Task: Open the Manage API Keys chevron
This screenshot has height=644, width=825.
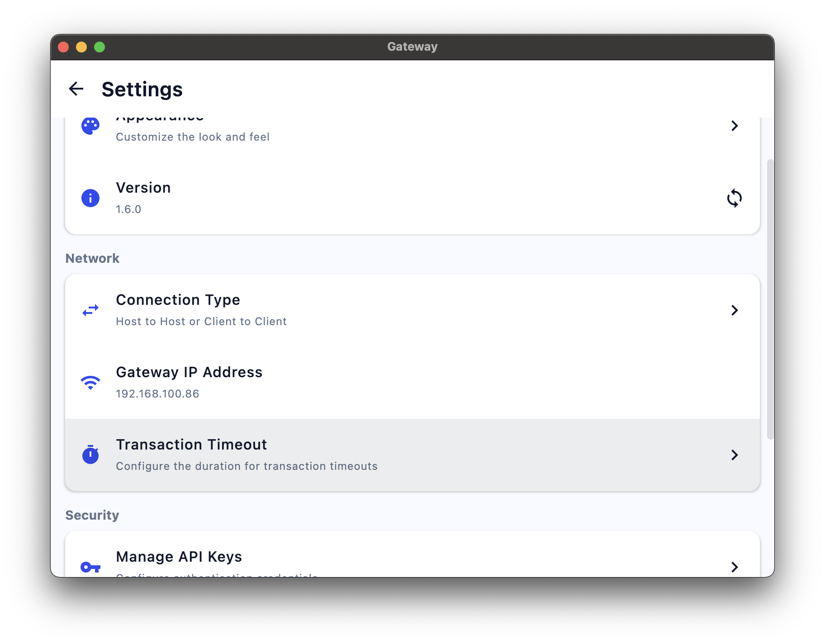Action: click(735, 567)
